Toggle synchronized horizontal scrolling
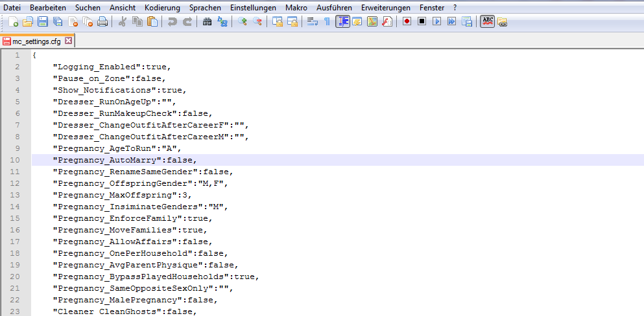 (x=292, y=22)
